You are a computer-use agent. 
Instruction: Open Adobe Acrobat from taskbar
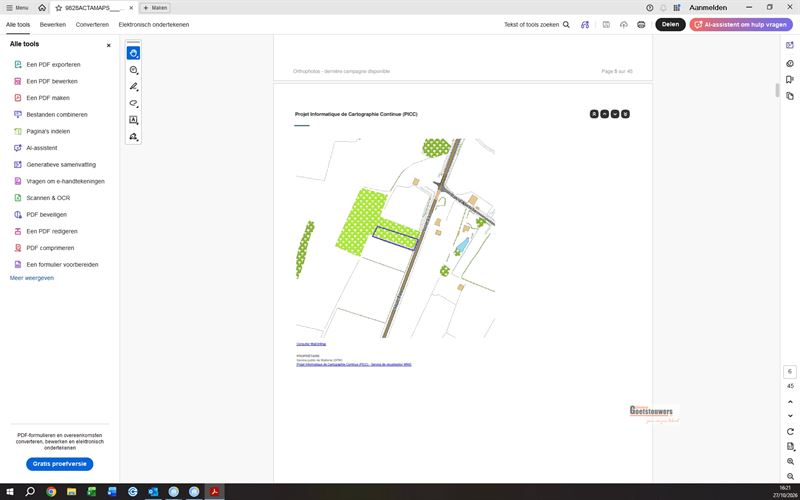[x=214, y=492]
